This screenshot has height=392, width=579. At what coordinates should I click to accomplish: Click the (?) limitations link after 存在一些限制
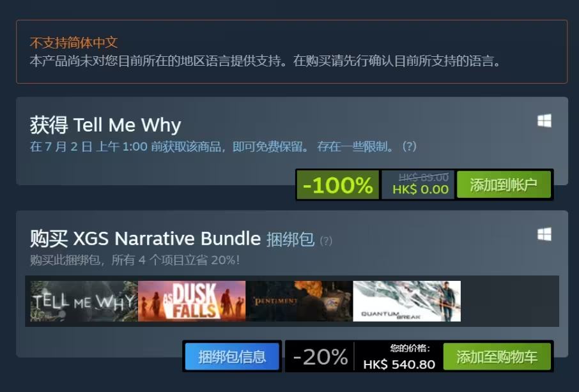(x=410, y=146)
